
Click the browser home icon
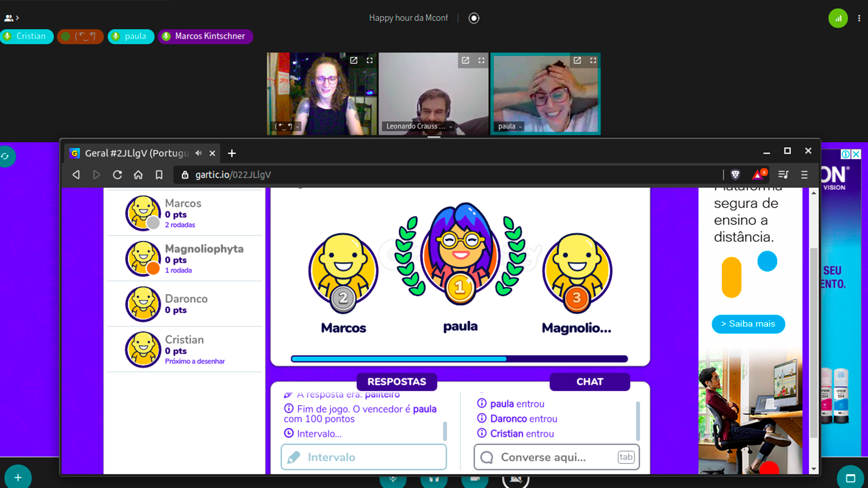(138, 175)
